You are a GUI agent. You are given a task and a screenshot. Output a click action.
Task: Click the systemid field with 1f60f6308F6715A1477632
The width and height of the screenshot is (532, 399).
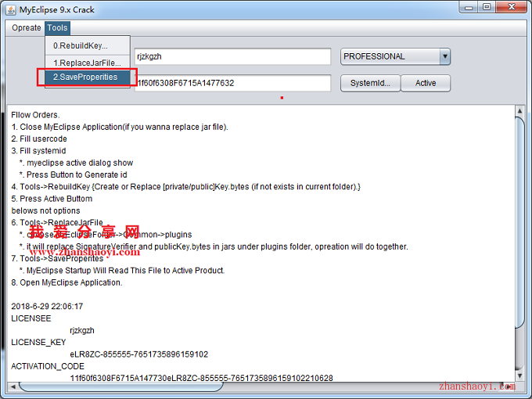click(x=232, y=83)
